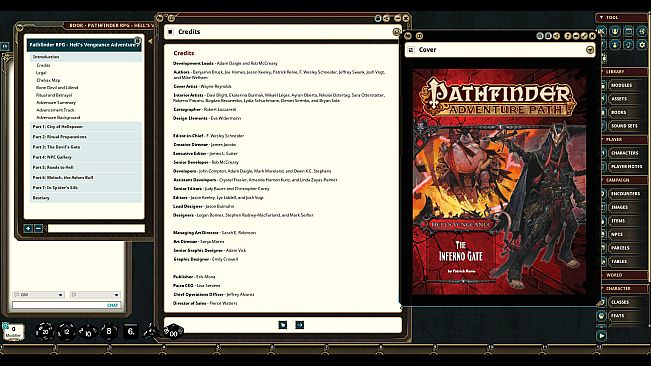Go to next page in Credits window
The image size is (651, 366).
[300, 325]
